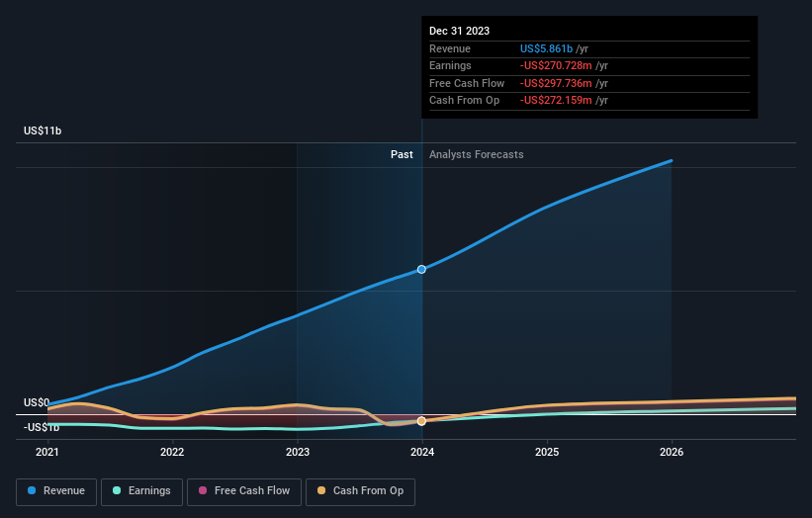Click the 2022 x-axis label

[x=172, y=453]
